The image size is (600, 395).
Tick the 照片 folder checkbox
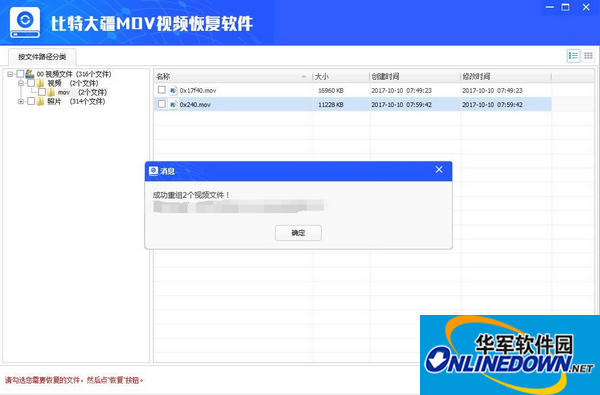coord(31,101)
